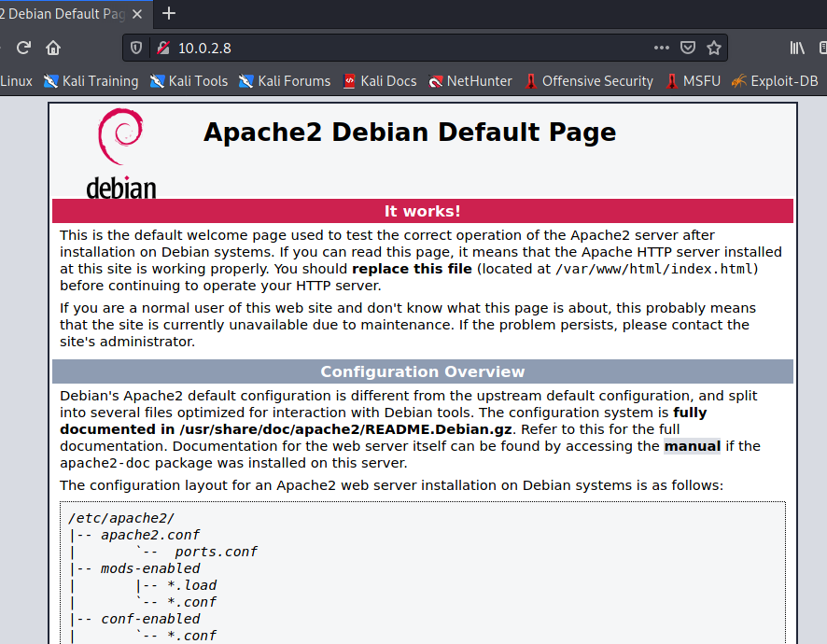
Task: Go to the browser home page
Action: (53, 48)
